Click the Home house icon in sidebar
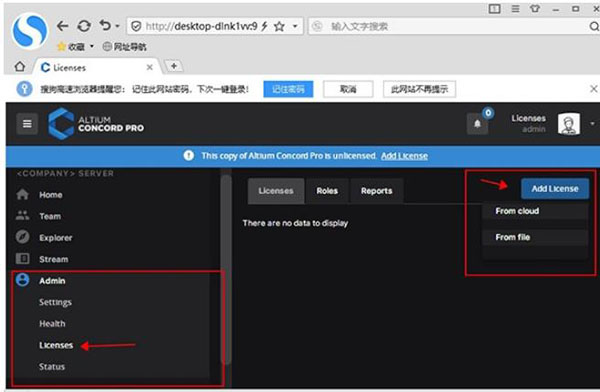Screen dimensions: 600x392 tap(23, 194)
